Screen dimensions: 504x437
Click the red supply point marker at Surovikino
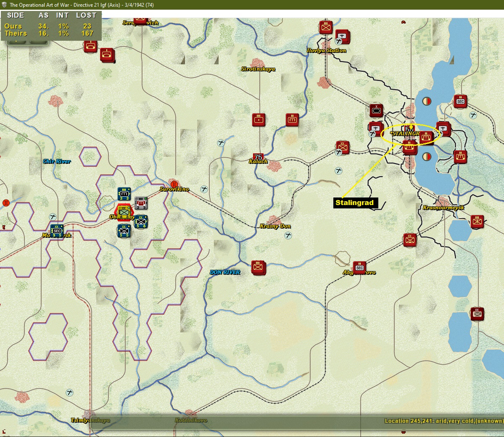pos(174,184)
